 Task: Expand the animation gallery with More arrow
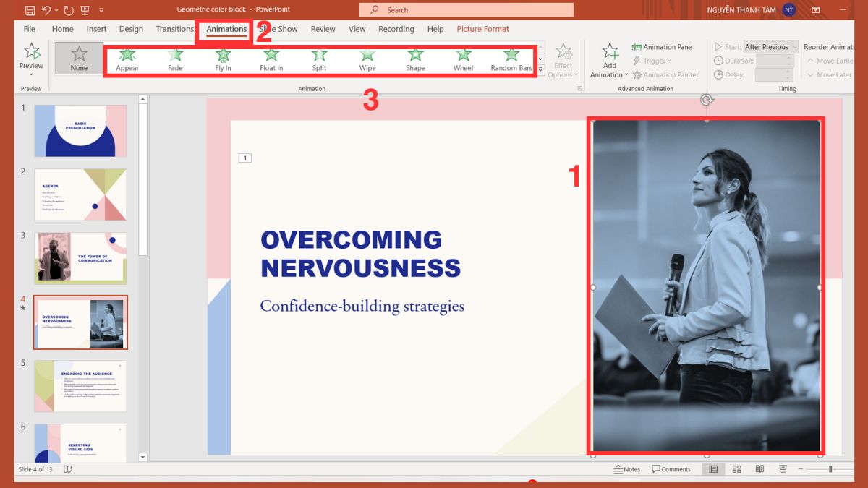[x=540, y=70]
